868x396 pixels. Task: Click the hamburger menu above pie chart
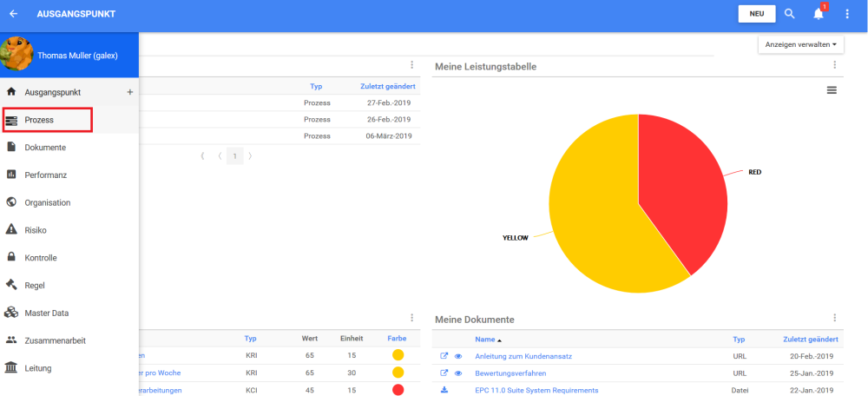pyautogui.click(x=832, y=90)
